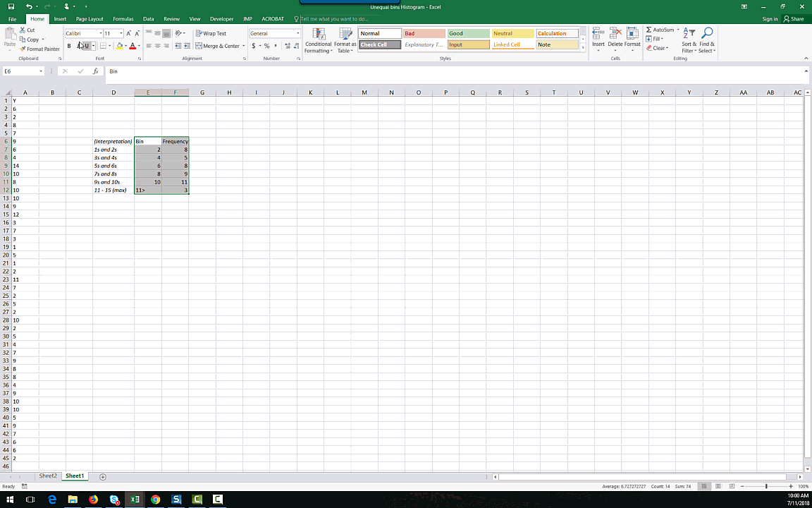
Task: Apply the Normal cell style
Action: click(380, 33)
